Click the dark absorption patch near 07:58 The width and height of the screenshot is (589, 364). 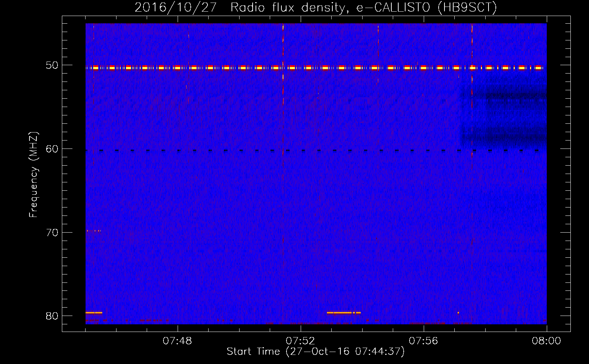(x=504, y=116)
